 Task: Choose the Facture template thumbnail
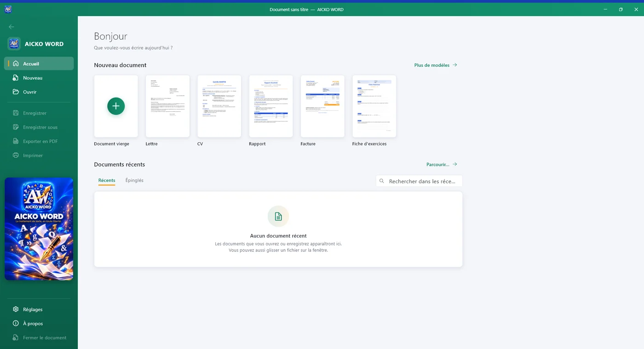point(322,106)
